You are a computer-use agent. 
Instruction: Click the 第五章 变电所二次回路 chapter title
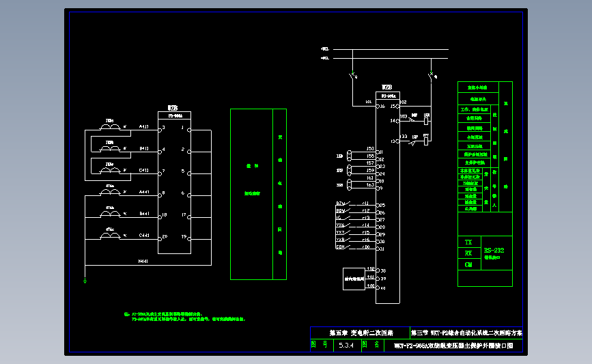point(361,333)
